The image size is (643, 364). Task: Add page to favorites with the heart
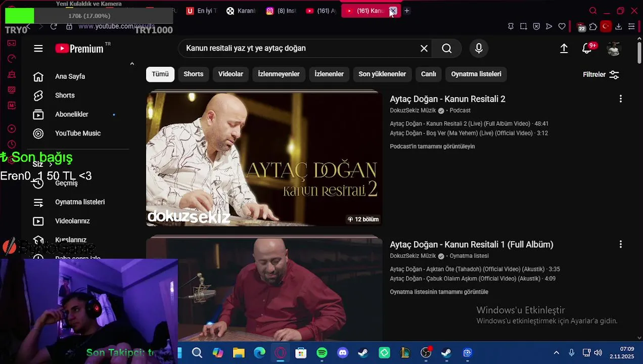point(562,27)
